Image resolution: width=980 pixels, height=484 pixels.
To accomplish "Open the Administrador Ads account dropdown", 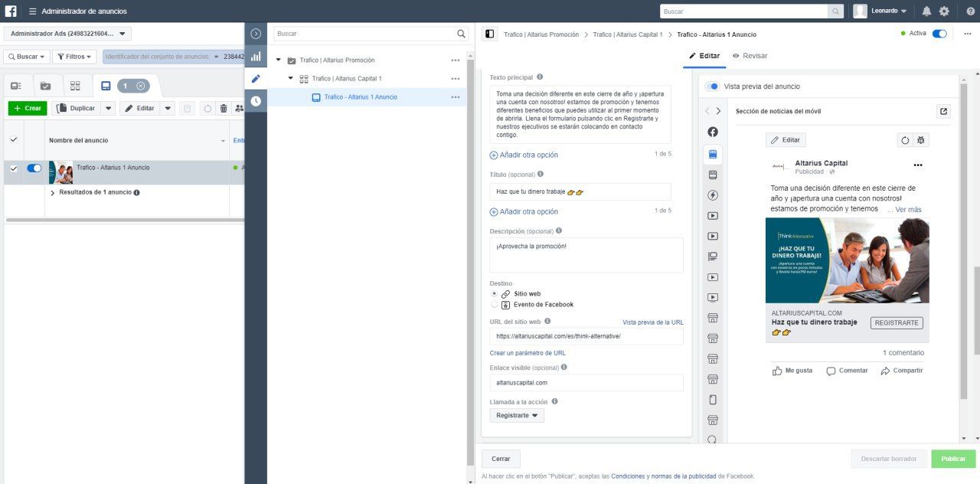I will point(68,34).
